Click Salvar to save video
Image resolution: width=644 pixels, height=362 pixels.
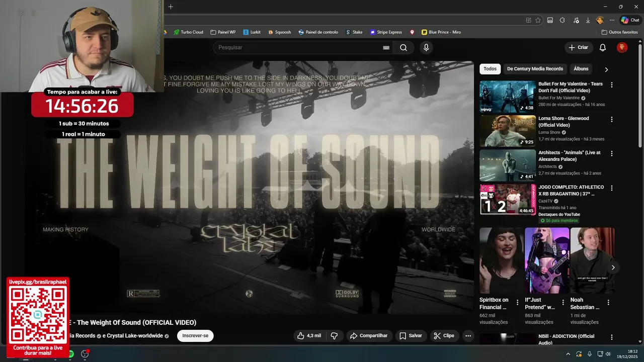tap(411, 336)
